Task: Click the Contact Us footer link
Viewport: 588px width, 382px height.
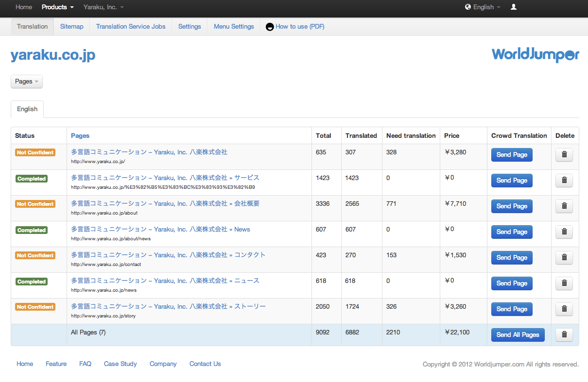Action: click(x=205, y=364)
